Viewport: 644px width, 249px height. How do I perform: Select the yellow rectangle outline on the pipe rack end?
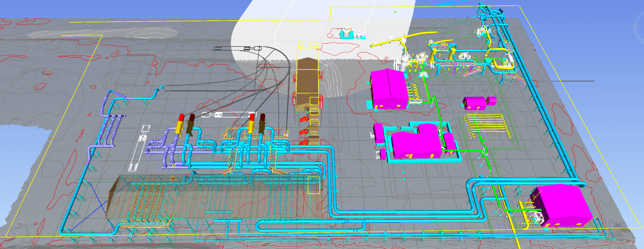(x=314, y=185)
